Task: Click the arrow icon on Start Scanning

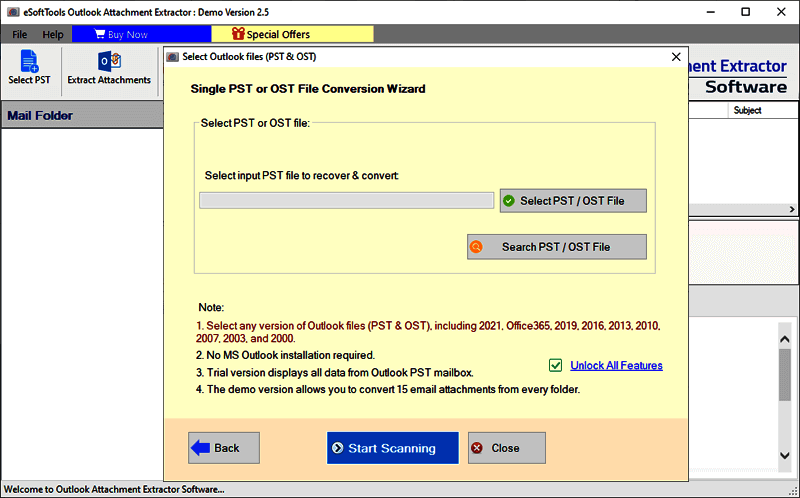Action: pyautogui.click(x=337, y=448)
